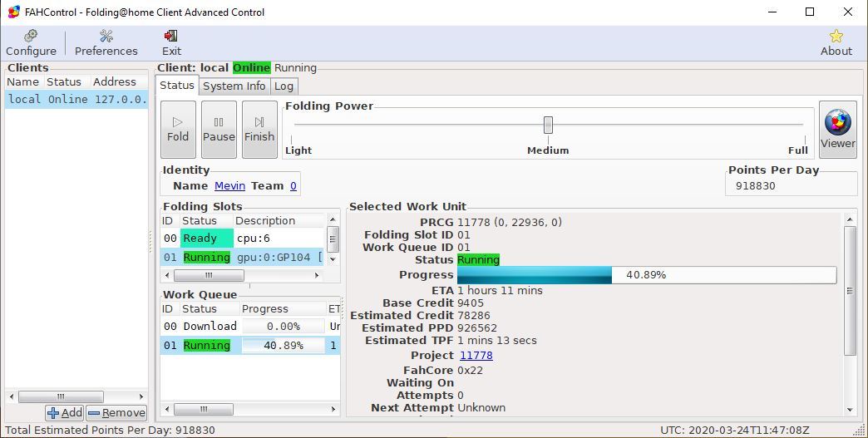
Task: Open the Configure toolbar item
Action: [31, 43]
